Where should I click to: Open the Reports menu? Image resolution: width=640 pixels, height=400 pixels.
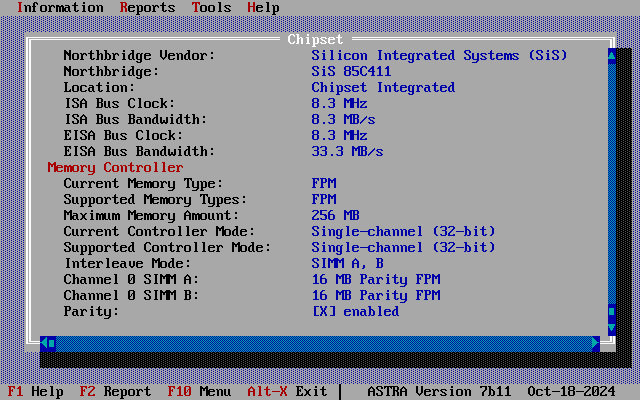(147, 7)
